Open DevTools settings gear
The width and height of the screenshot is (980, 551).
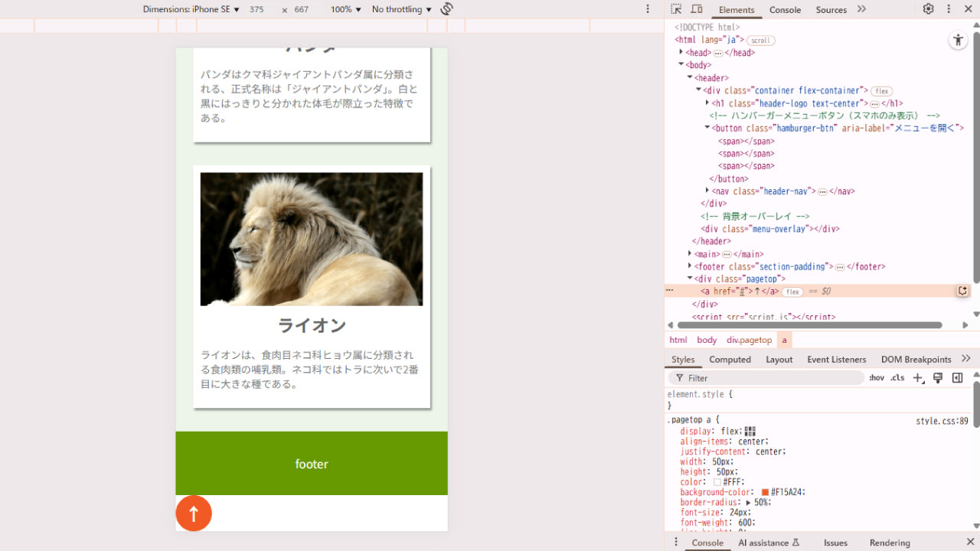[x=928, y=9]
